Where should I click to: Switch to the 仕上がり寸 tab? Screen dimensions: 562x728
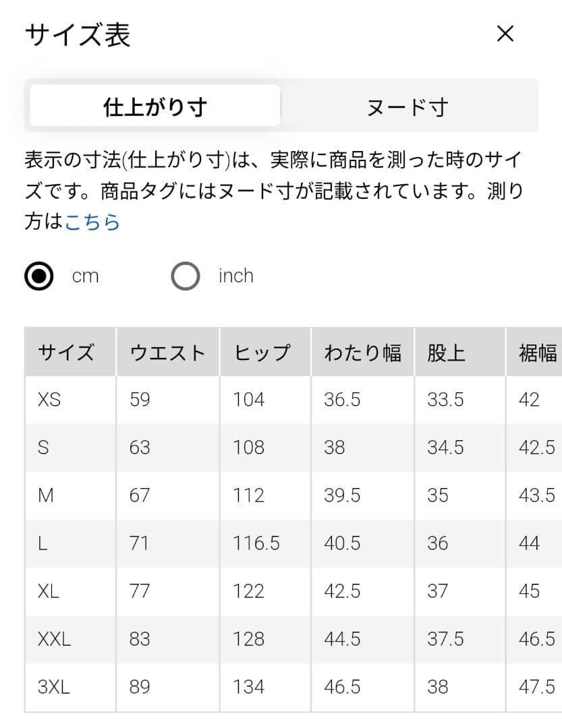[155, 105]
